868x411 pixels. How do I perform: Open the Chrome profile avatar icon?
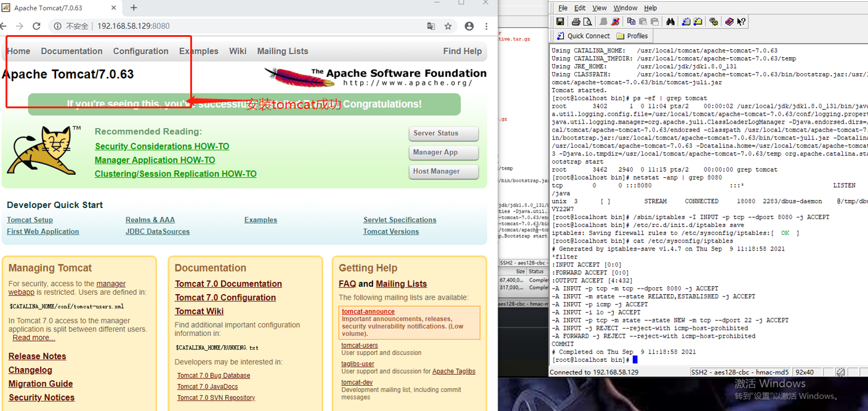pos(469,26)
